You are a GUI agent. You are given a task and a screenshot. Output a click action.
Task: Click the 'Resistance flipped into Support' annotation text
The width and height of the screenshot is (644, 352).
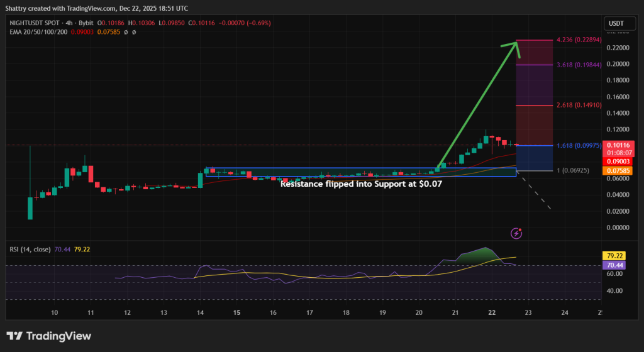click(361, 184)
